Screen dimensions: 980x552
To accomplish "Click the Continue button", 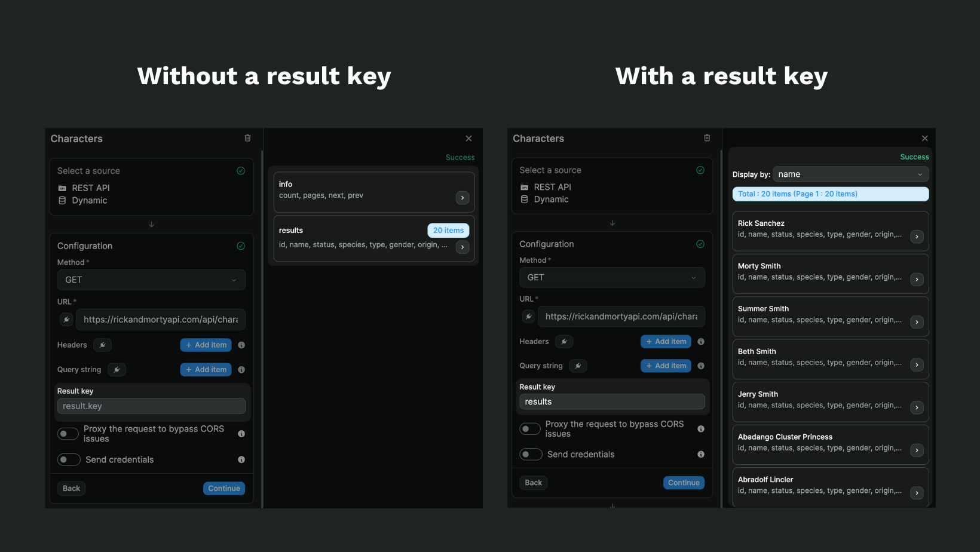I will click(x=223, y=488).
